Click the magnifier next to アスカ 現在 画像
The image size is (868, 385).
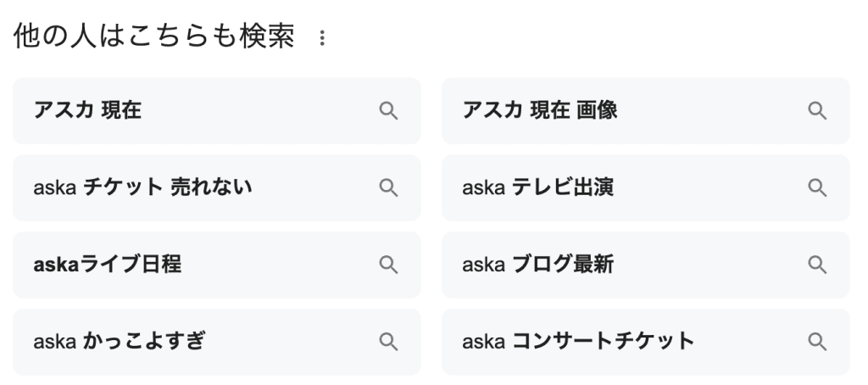[x=817, y=111]
